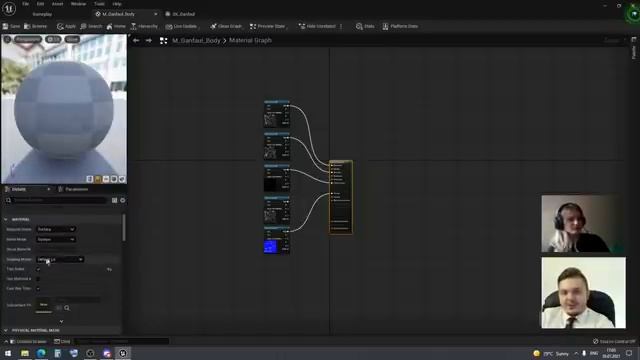Open the Stats toolbar button
This screenshot has height=360, width=640.
(x=365, y=26)
